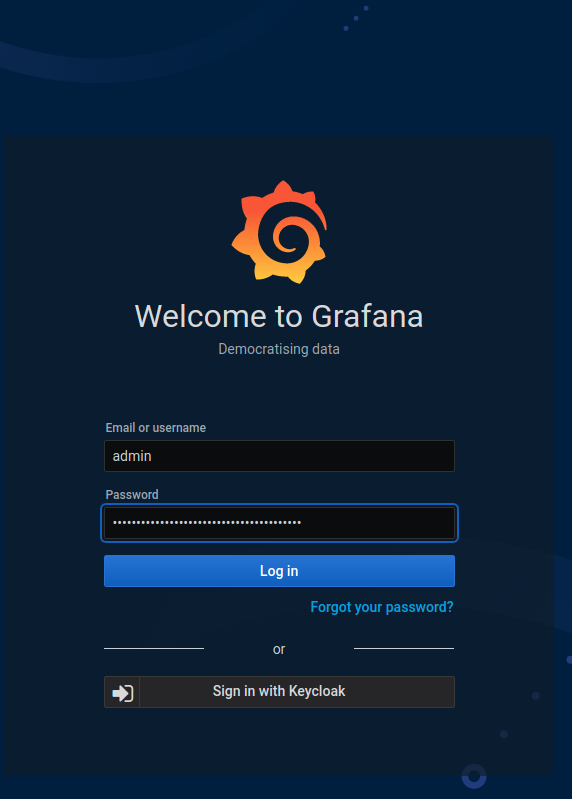Click the masked password dots

(207, 522)
